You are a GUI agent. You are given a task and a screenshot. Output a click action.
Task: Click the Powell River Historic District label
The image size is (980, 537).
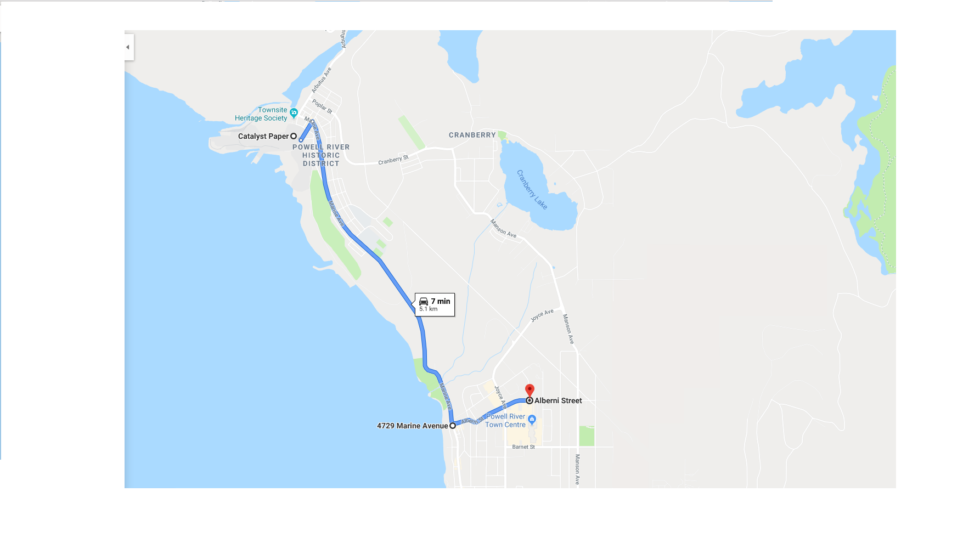[x=321, y=155]
